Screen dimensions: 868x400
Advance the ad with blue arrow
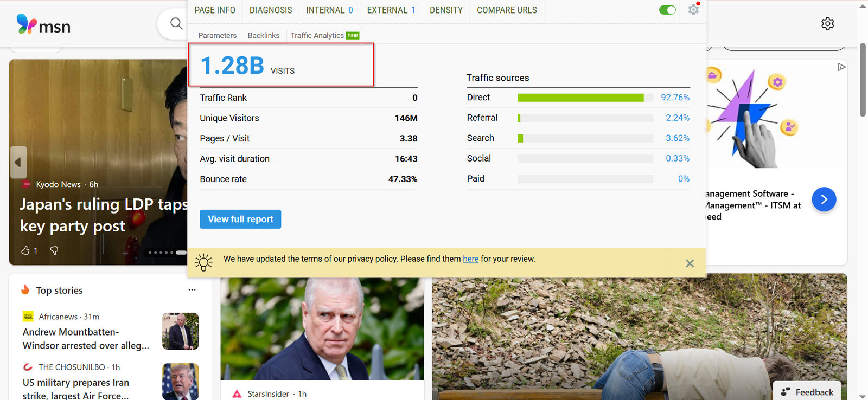pyautogui.click(x=824, y=199)
